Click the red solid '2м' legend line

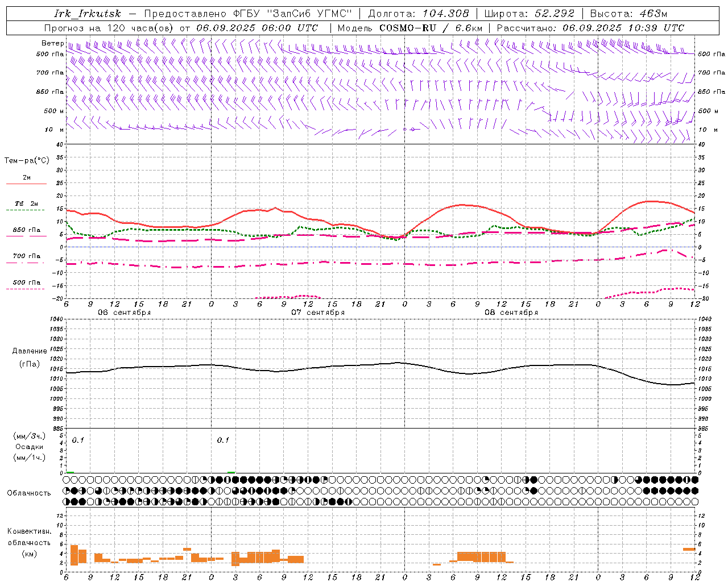pyautogui.click(x=26, y=184)
